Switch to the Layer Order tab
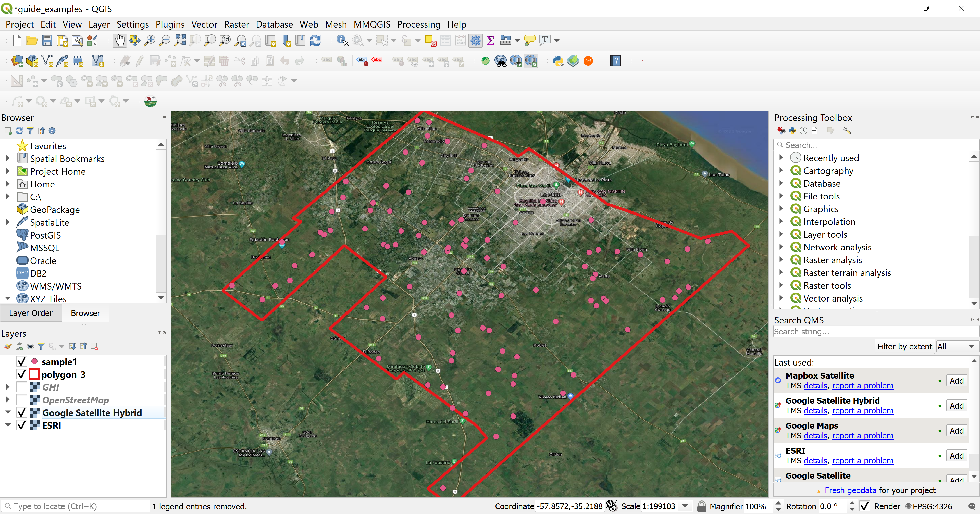This screenshot has width=980, height=514. click(31, 313)
